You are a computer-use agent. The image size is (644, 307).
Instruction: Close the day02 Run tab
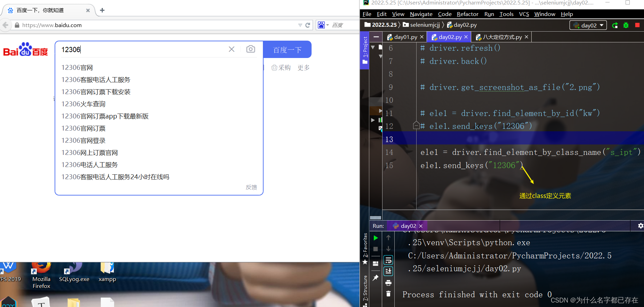coord(421,226)
